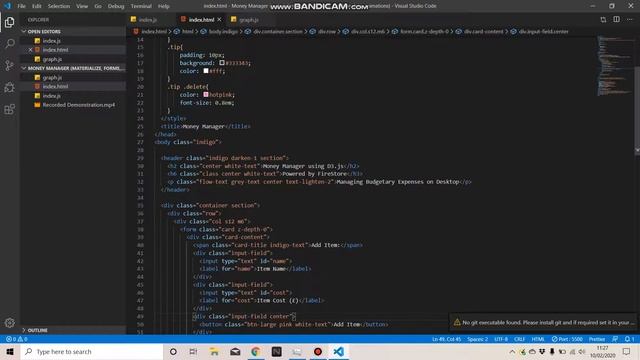Image resolution: width=640 pixels, height=360 pixels.
Task: Open Source Control view in activity bar
Action: 9,65
